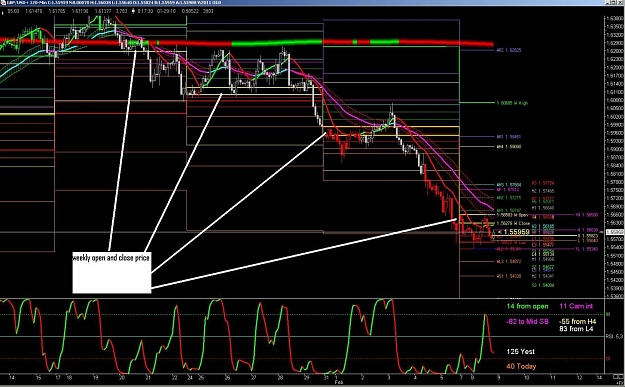Click the highlighted price marker on price axis
Viewport: 625px width, 387px height.
(x=614, y=232)
